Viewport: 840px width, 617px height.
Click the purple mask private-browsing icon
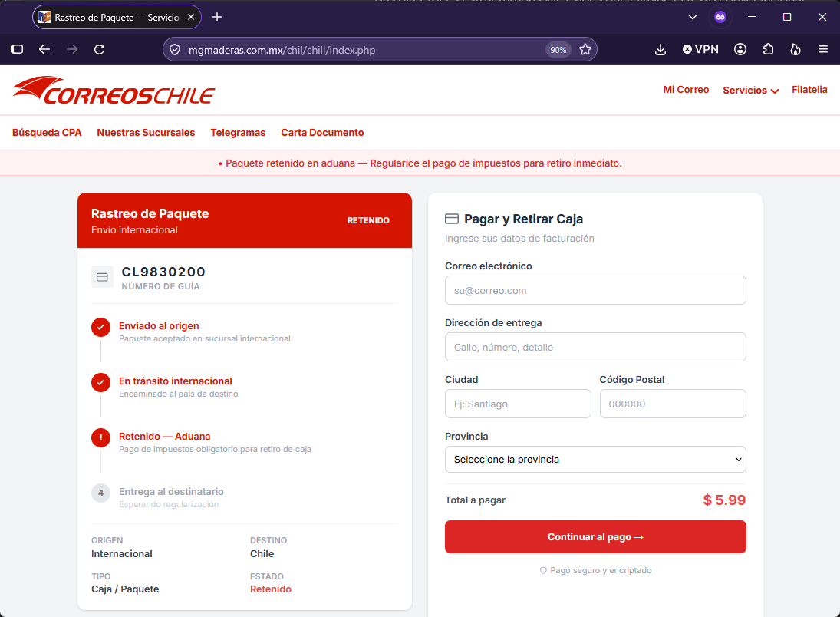tap(720, 17)
